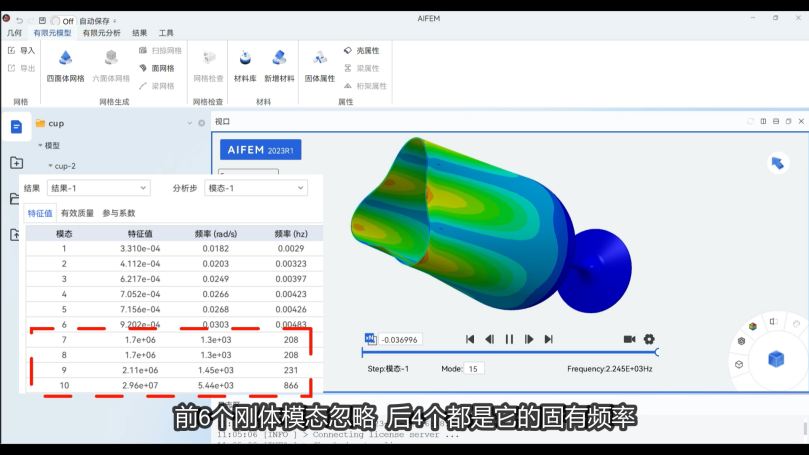The height and width of the screenshot is (455, 809).
Task: Click the add-file sidebar icon
Action: tap(16, 163)
